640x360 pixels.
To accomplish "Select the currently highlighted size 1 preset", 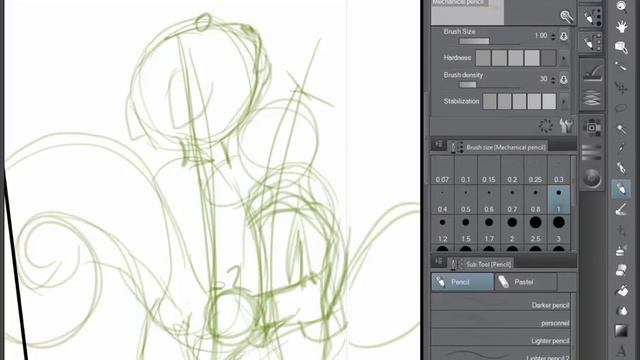I will coord(559,201).
